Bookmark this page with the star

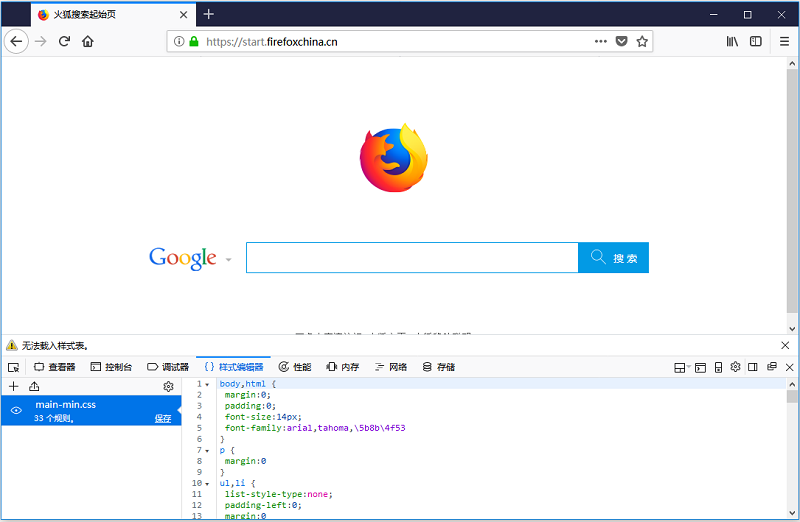642,41
